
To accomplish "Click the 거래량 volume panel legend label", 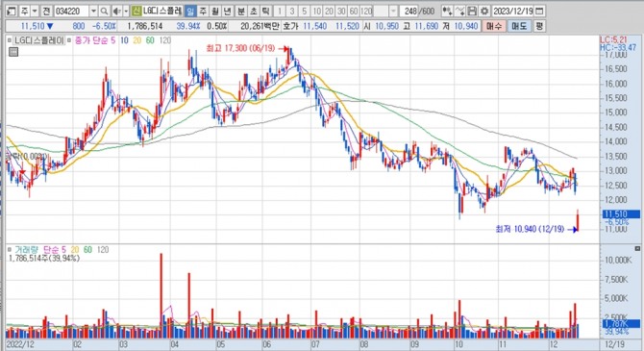I will pyautogui.click(x=27, y=249).
